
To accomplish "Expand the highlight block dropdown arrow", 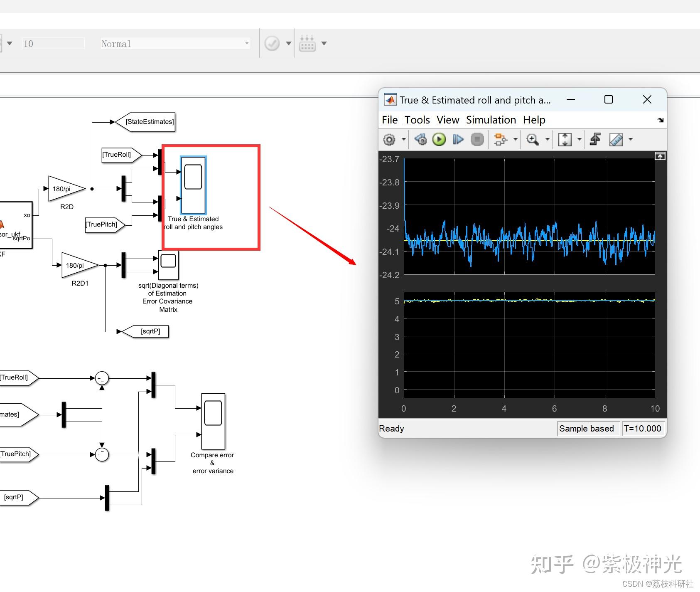I will coord(516,139).
